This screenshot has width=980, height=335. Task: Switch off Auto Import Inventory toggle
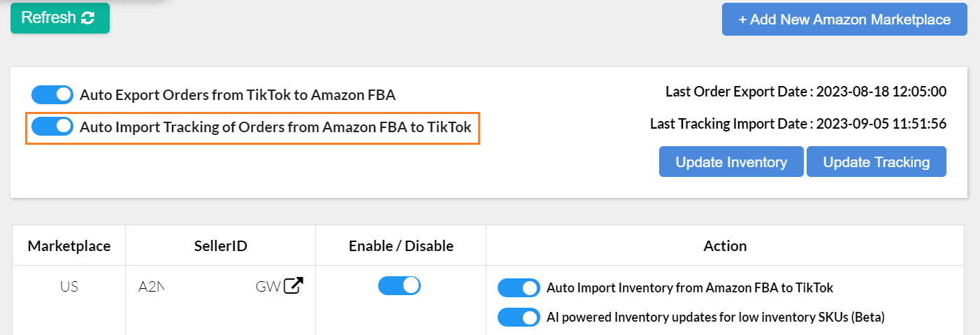(x=519, y=287)
